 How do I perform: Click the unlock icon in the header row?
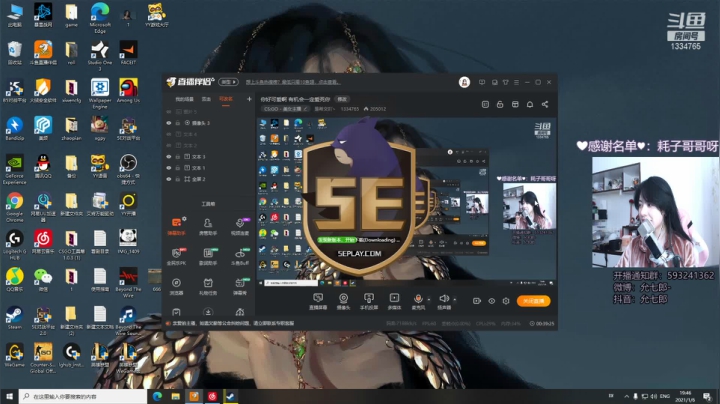pyautogui.click(x=500, y=105)
